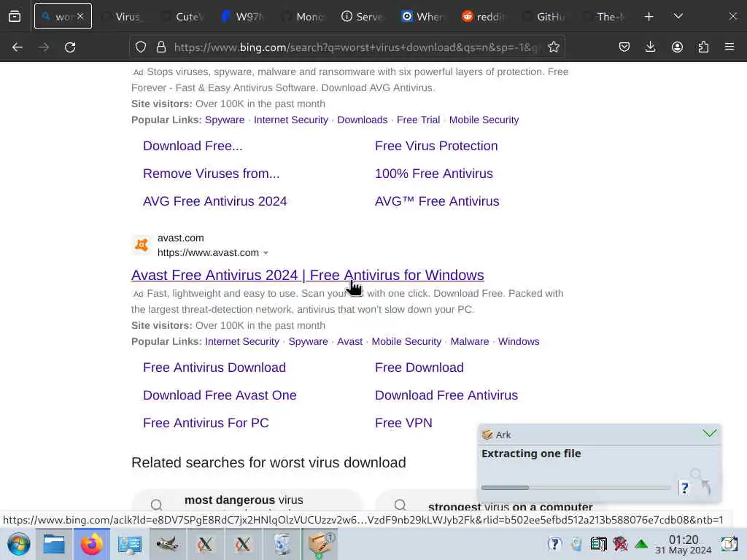Expand hidden system tray icons arrow
747x560 pixels.
641,544
